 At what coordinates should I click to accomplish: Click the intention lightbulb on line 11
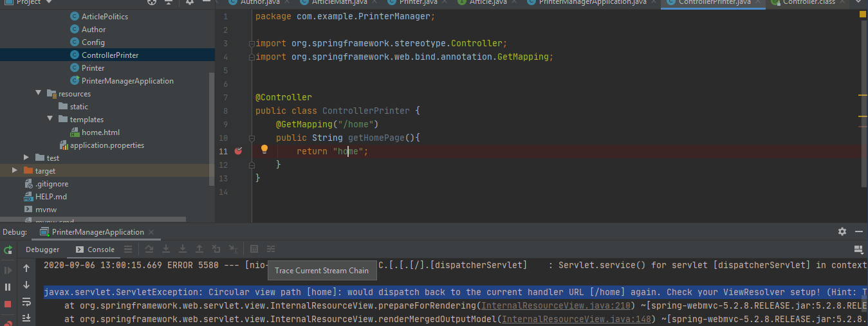tap(264, 150)
